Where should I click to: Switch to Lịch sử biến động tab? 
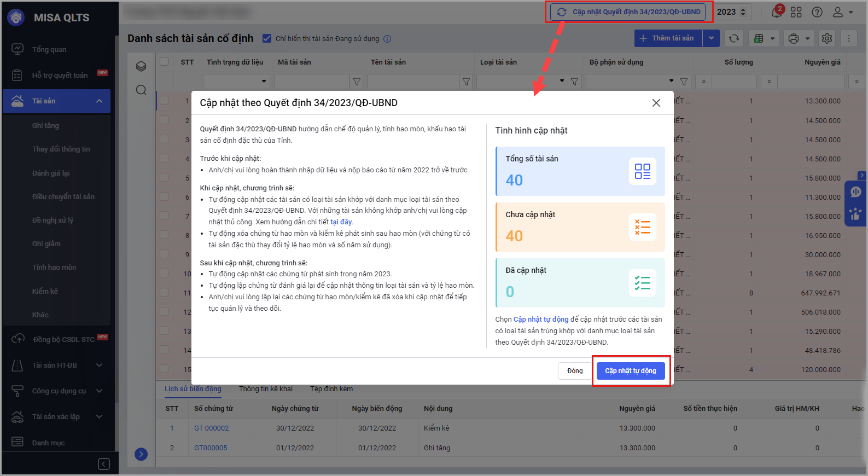pos(193,389)
